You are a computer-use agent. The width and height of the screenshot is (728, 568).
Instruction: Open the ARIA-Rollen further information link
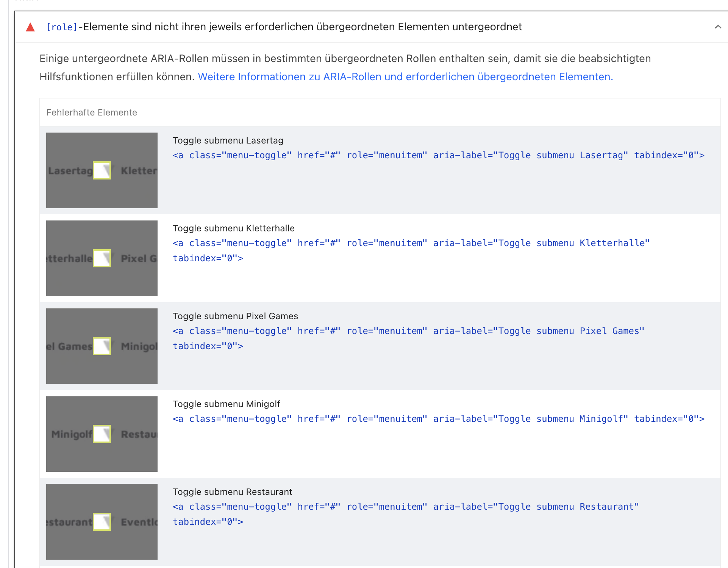pos(405,77)
